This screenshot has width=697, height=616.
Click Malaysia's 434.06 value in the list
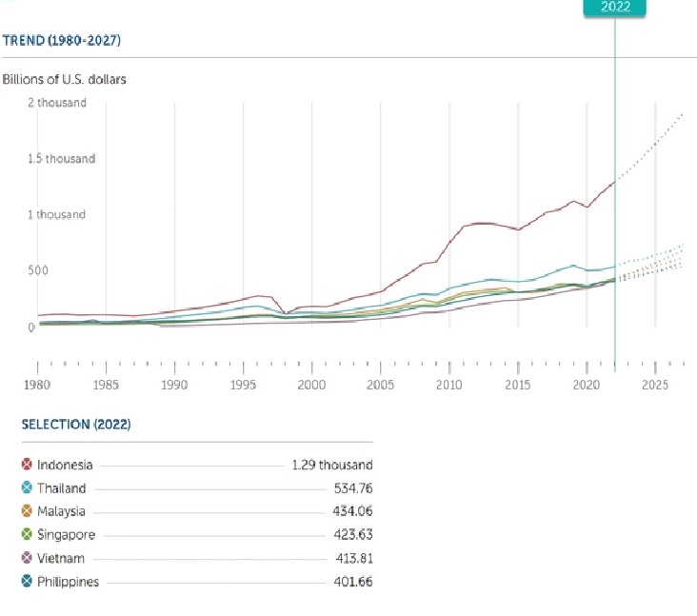(350, 511)
